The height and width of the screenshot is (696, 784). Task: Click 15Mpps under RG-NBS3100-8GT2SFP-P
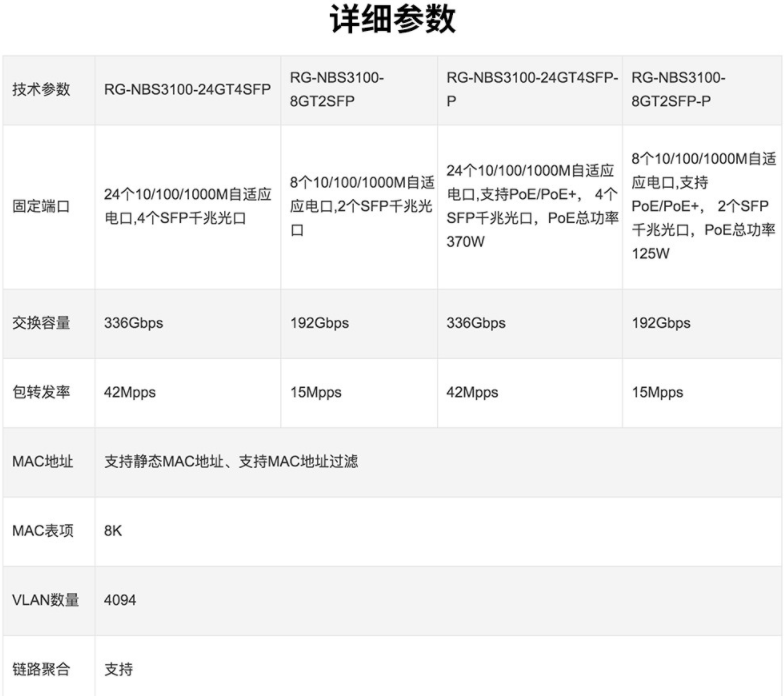[x=658, y=392]
